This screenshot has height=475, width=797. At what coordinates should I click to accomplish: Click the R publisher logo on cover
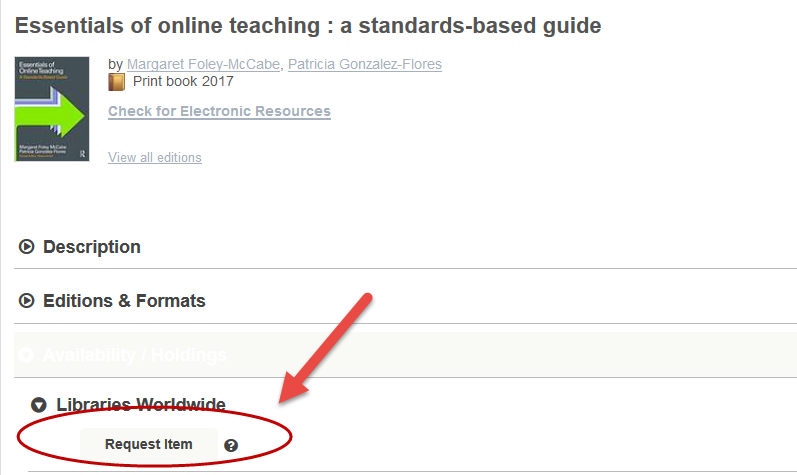pyautogui.click(x=82, y=154)
